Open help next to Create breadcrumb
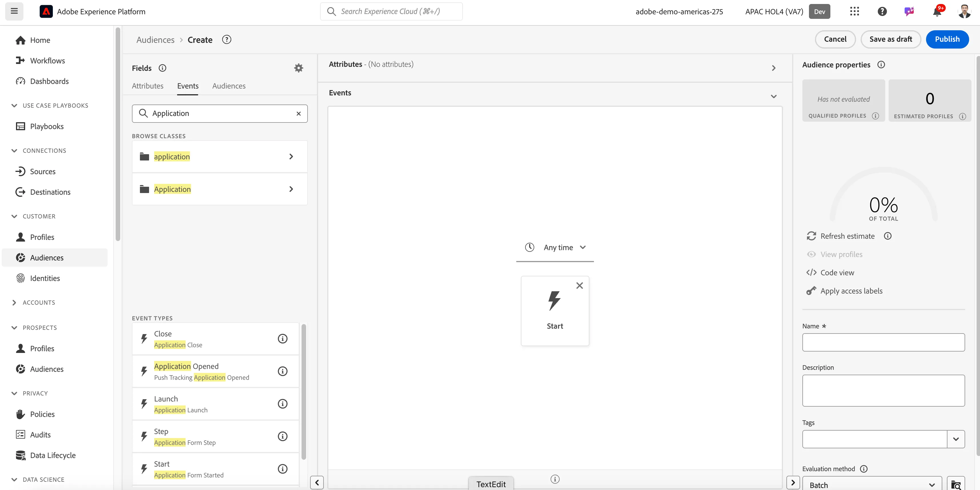The width and height of the screenshot is (980, 490). point(227,40)
